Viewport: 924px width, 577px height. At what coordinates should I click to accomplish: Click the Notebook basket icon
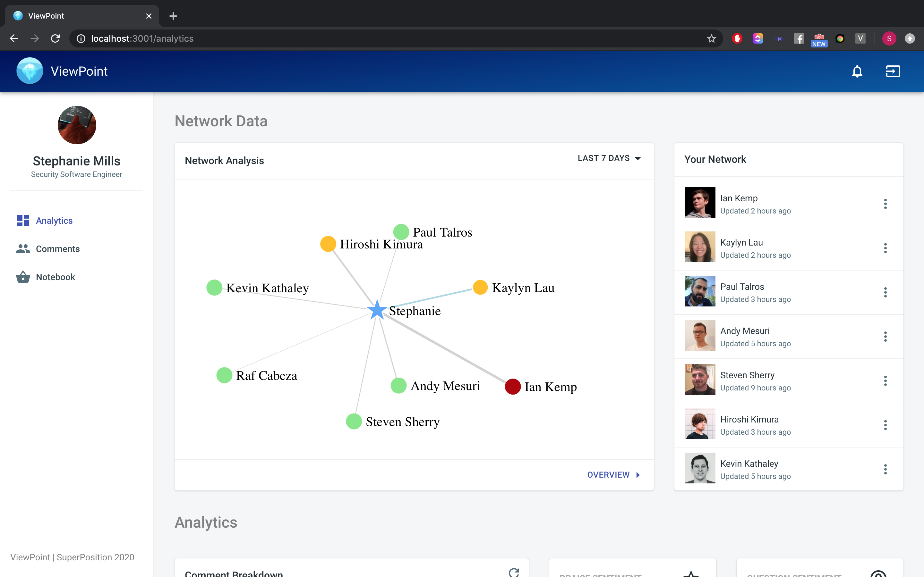tap(23, 277)
